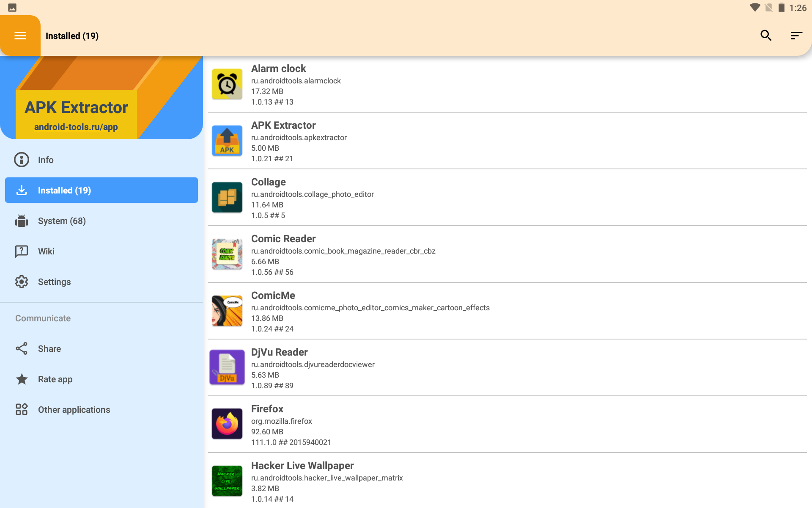Click the System android robot icon
Viewport: 812px width, 508px height.
(x=22, y=221)
